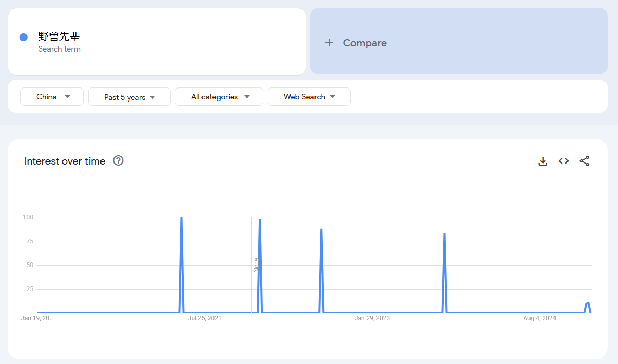618x364 pixels.
Task: Select the 100 peak near Jul 2021
Action: coord(181,218)
